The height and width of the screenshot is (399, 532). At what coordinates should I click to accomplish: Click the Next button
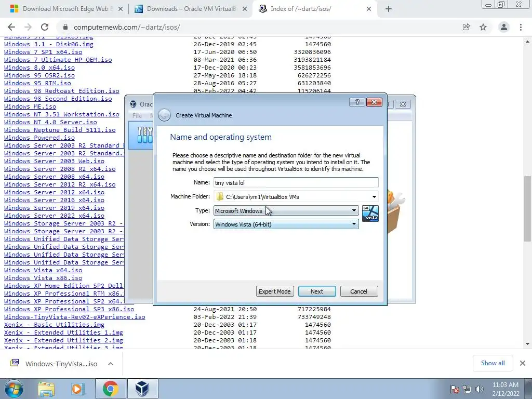click(x=317, y=291)
